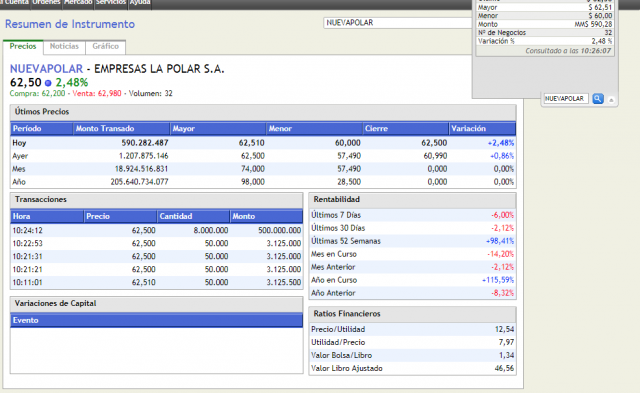The height and width of the screenshot is (393, 640).
Task: Sort by Monto Transado column header
Action: coord(122,129)
